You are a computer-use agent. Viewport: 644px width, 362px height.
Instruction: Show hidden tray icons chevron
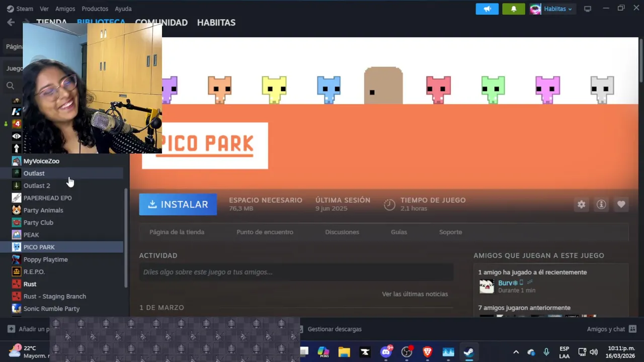point(516,352)
